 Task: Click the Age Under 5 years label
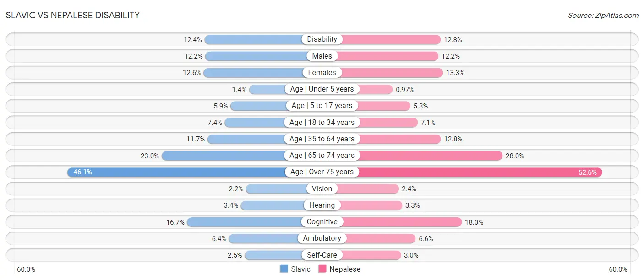tap(322, 89)
